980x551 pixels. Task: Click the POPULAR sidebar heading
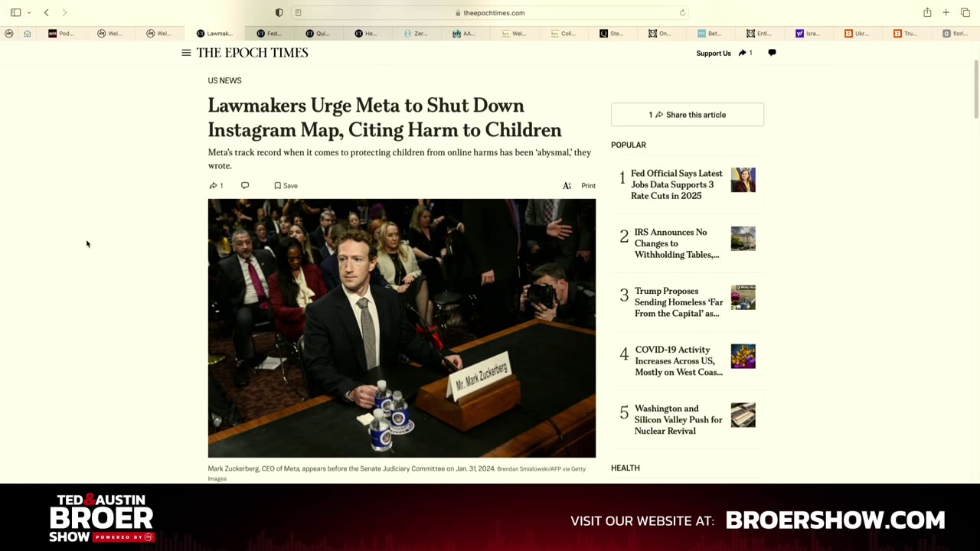(x=629, y=145)
